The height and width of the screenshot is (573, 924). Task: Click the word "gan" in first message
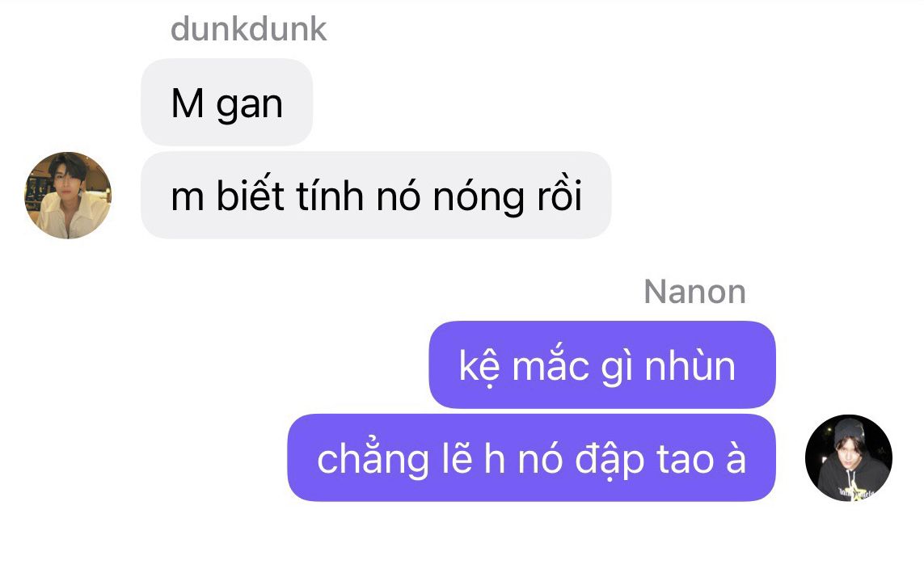(x=249, y=106)
